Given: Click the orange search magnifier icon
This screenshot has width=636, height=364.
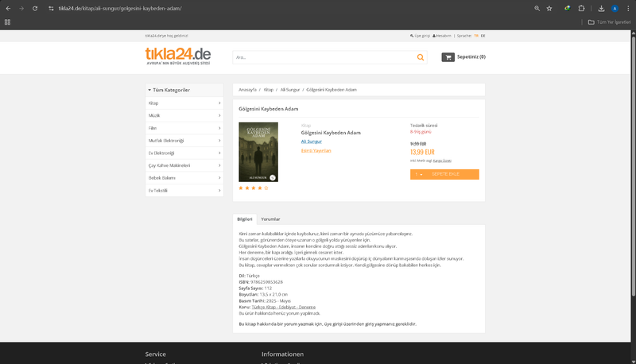Looking at the screenshot, I should point(421,57).
